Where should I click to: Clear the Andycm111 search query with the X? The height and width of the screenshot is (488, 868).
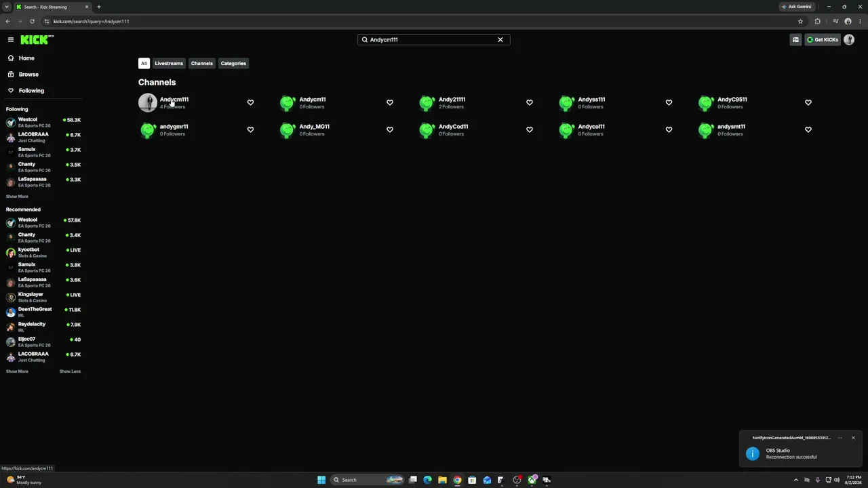coord(500,40)
